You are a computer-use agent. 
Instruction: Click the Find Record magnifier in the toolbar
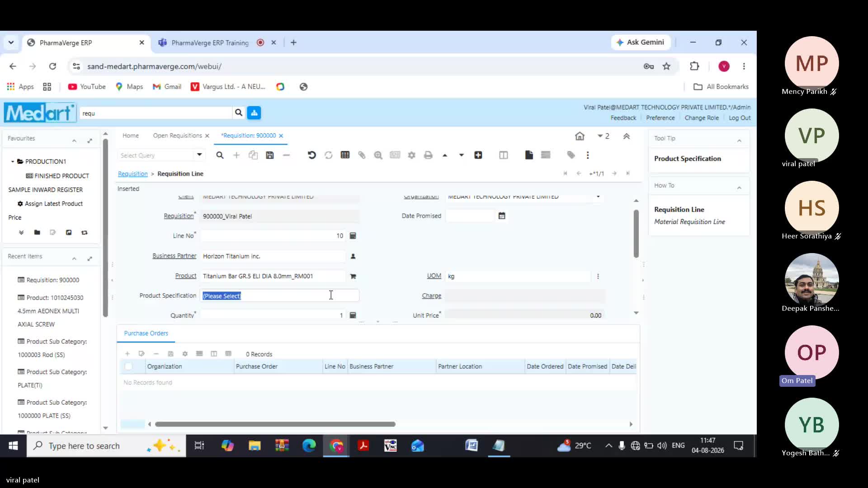(220, 155)
